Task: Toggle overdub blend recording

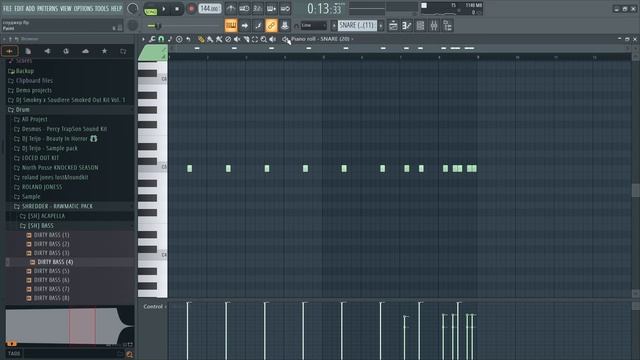Action: (x=271, y=9)
